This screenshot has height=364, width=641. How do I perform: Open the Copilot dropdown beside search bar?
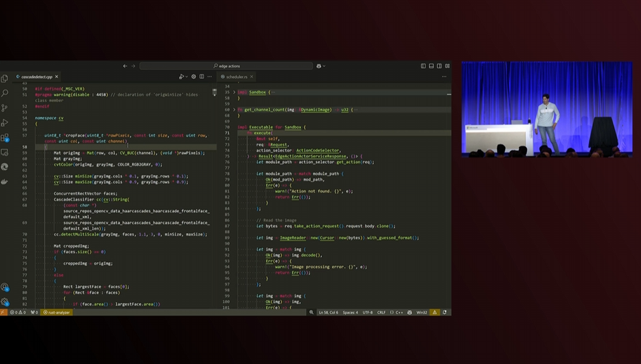click(320, 66)
